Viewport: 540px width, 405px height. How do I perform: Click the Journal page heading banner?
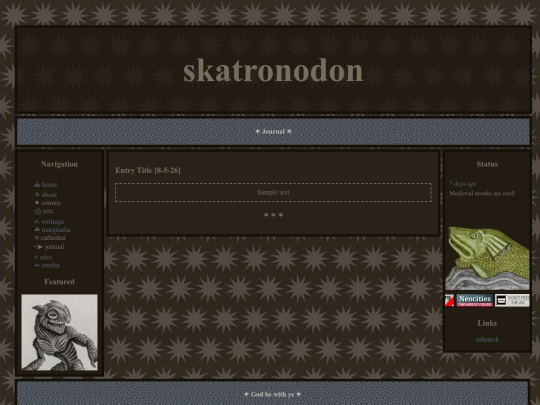tap(273, 132)
